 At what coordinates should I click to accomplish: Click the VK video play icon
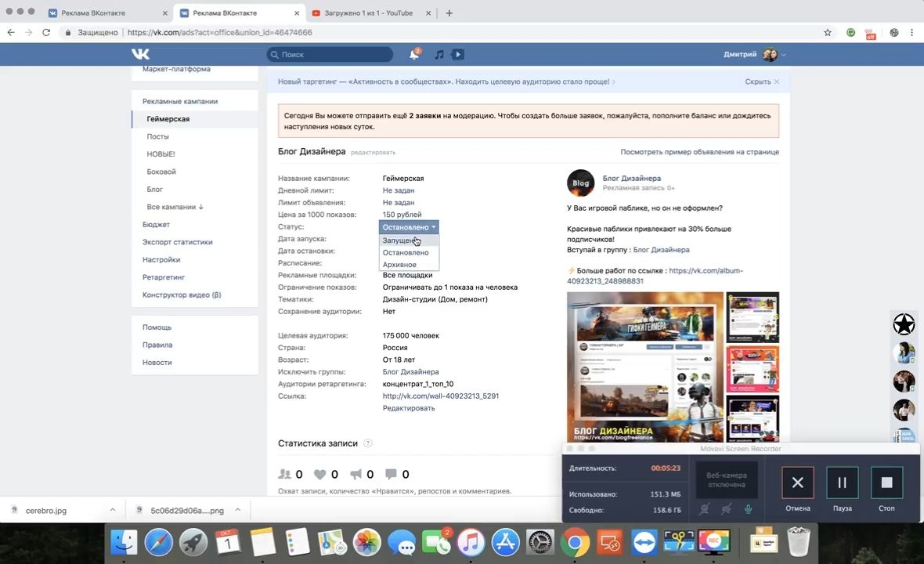(458, 54)
